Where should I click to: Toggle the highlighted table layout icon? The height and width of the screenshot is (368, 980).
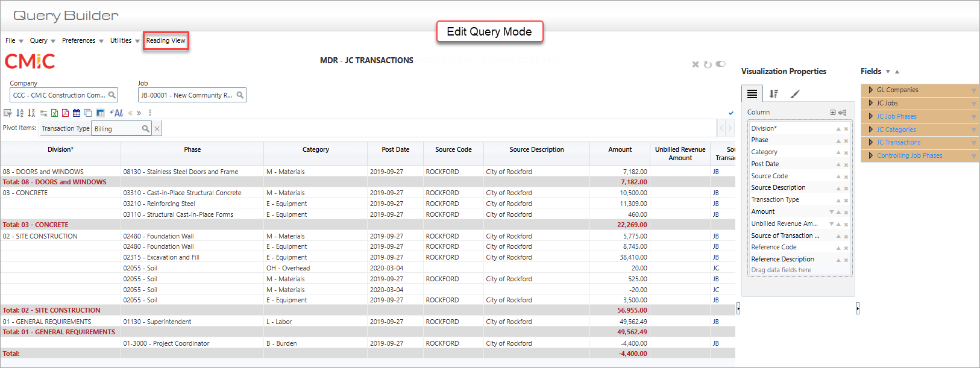click(100, 113)
